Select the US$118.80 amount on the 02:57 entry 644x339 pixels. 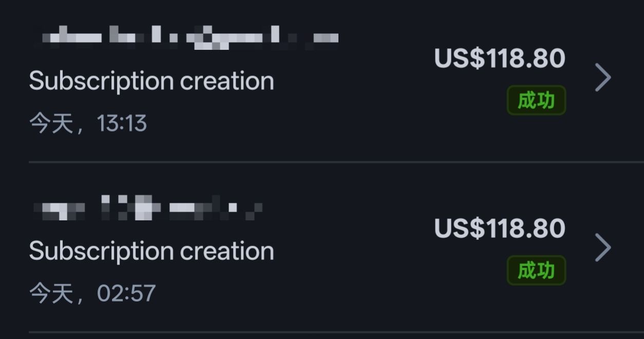click(499, 229)
